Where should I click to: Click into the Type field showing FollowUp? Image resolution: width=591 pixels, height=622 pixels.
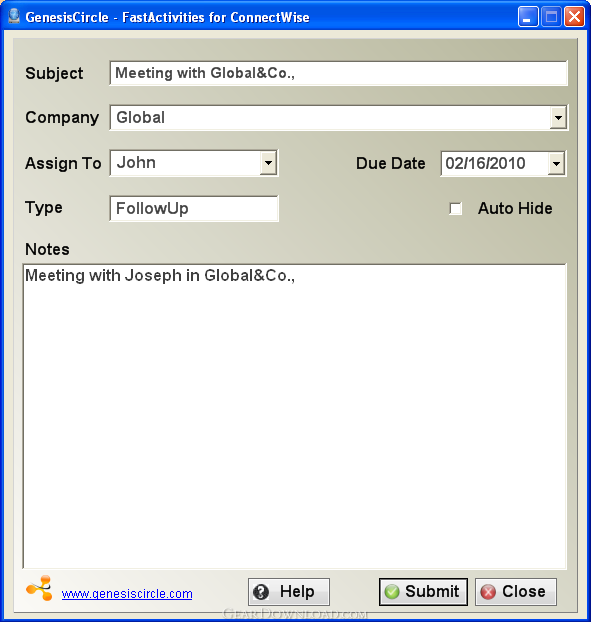pyautogui.click(x=194, y=208)
